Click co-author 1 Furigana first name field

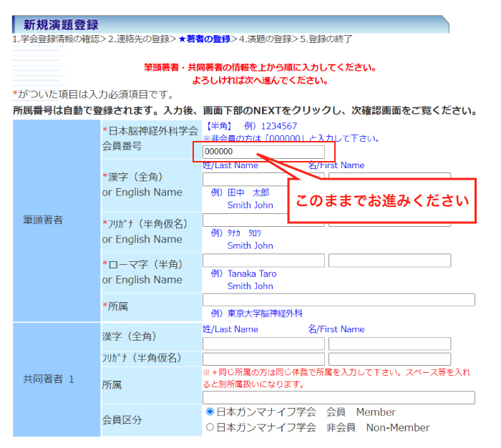click(389, 359)
